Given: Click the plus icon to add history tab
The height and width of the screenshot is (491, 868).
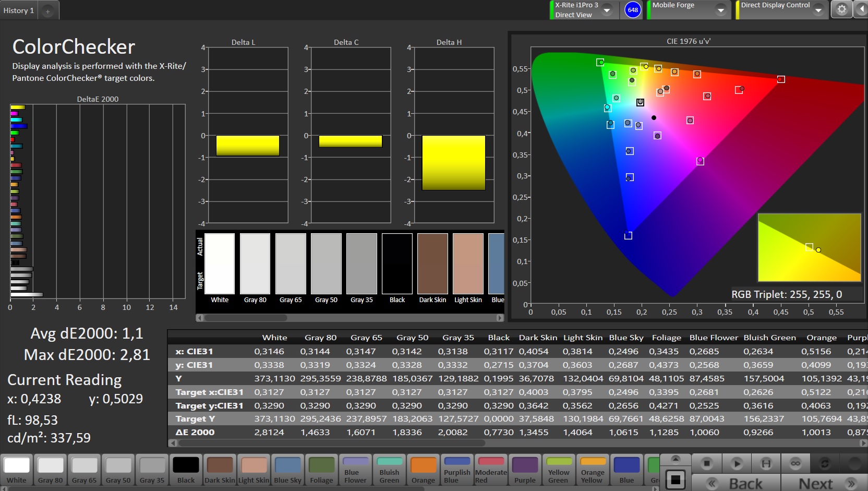Looking at the screenshot, I should point(47,11).
